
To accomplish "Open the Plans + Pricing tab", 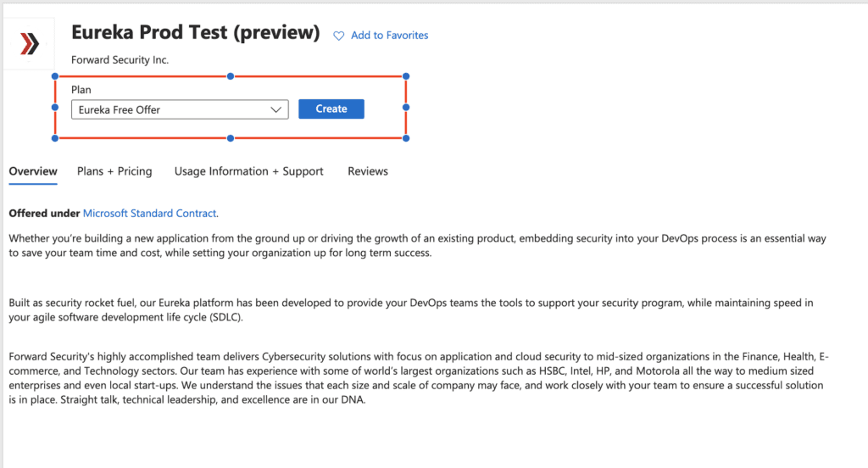I will point(114,171).
